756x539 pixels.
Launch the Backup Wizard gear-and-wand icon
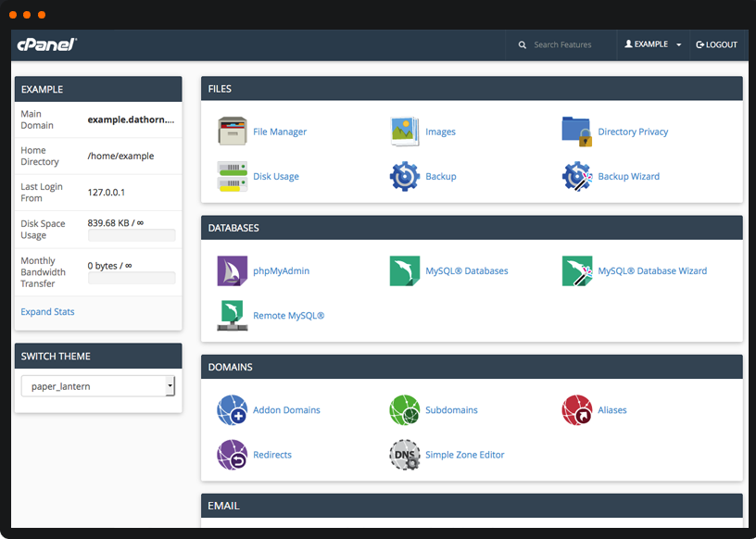click(x=576, y=176)
